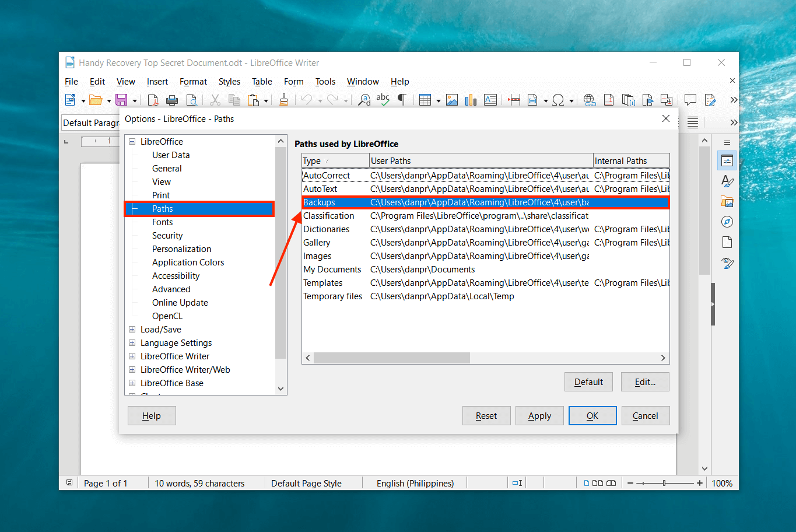796x532 pixels.
Task: Select book view in status bar
Action: (x=611, y=483)
